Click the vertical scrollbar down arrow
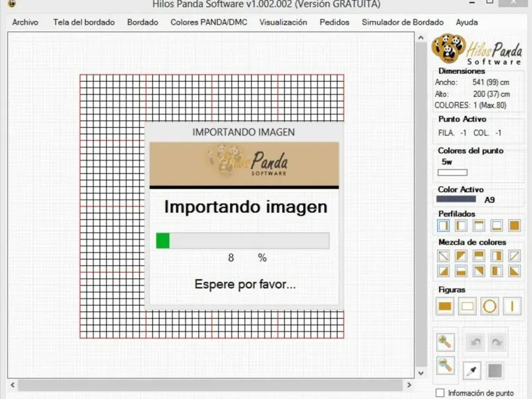Image resolution: width=532 pixels, height=399 pixels. point(421,373)
